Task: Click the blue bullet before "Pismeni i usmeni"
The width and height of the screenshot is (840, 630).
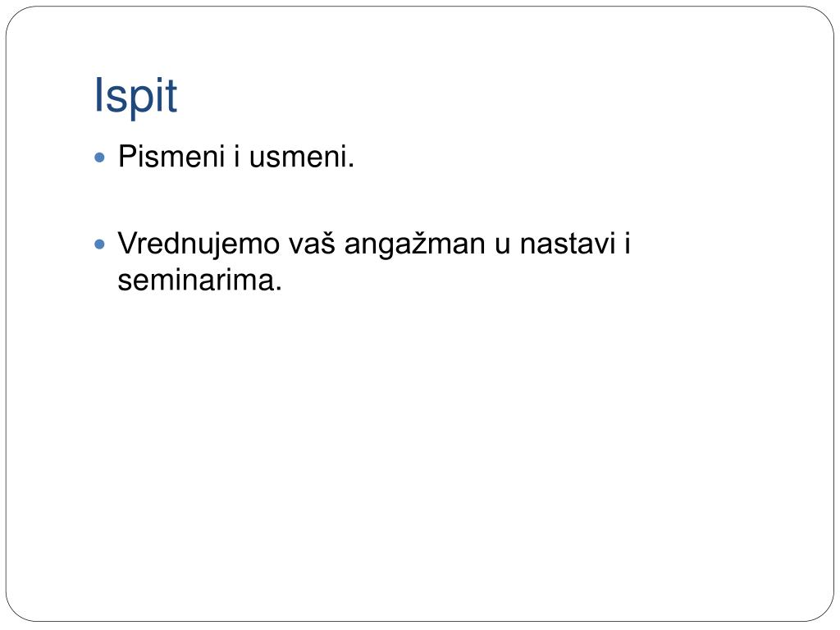Action: 99,157
